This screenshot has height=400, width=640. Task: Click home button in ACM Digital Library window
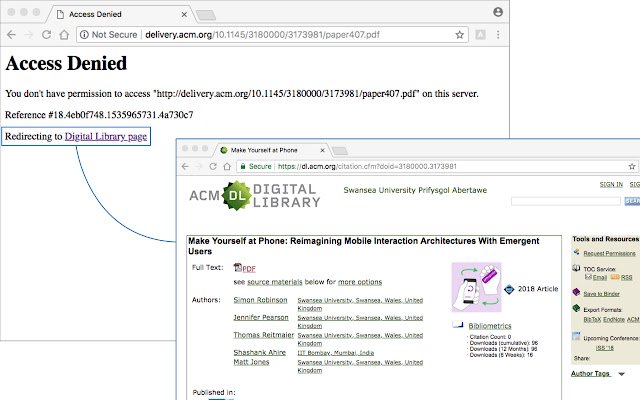point(227,167)
